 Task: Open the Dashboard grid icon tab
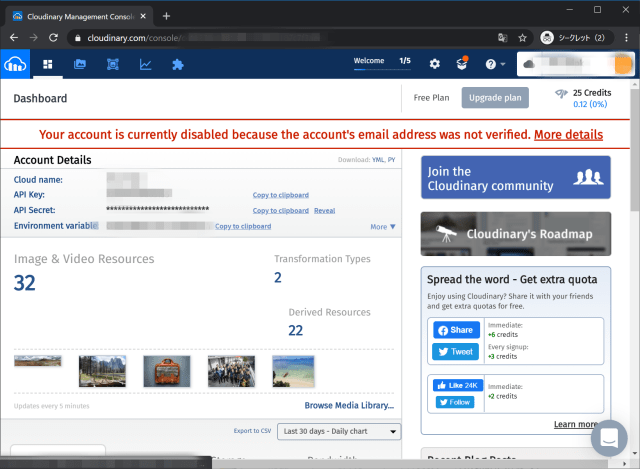click(x=48, y=64)
